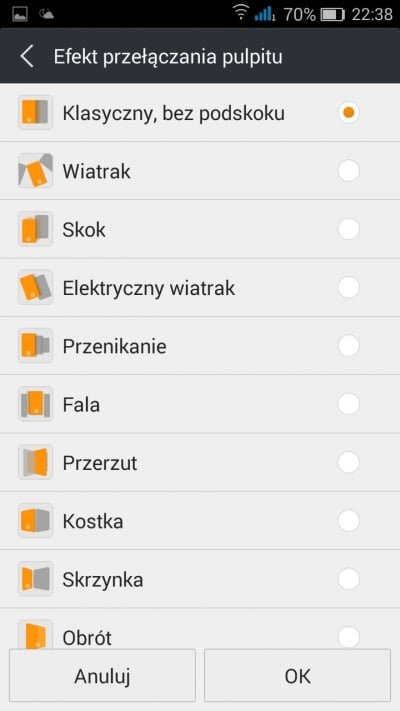Image resolution: width=400 pixels, height=711 pixels.
Task: Tap the back arrow in the header
Action: [x=27, y=57]
